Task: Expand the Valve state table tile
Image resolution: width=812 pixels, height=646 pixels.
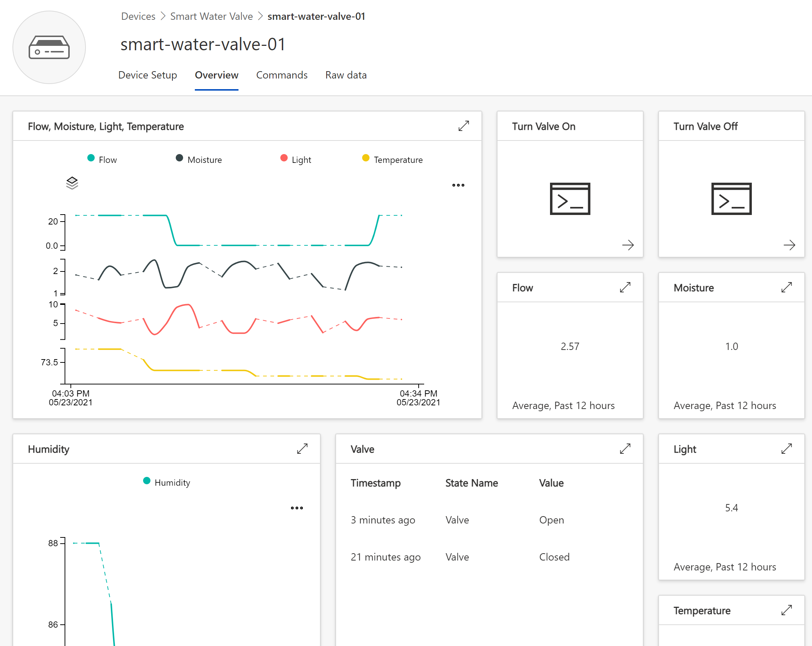Action: (x=625, y=449)
